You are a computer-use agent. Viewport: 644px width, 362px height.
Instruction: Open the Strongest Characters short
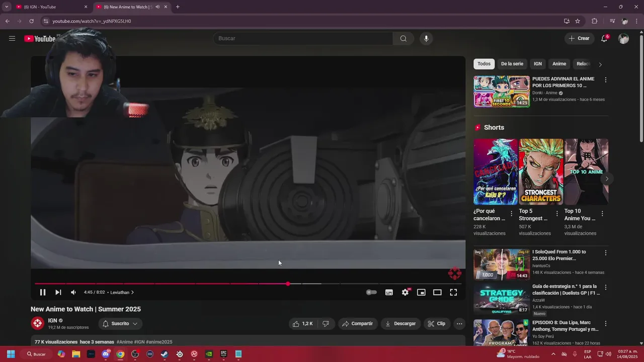pos(541,171)
